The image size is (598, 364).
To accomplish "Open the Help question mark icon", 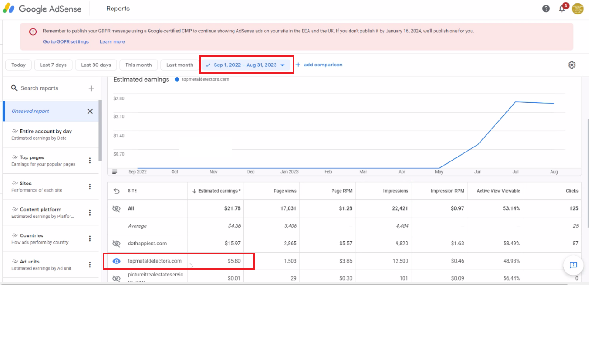I will (546, 9).
